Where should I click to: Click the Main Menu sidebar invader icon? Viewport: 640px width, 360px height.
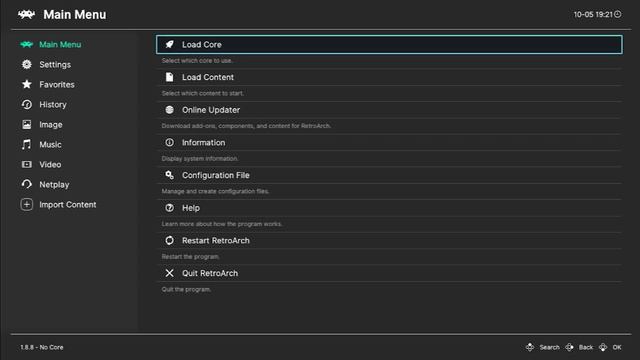[27, 44]
